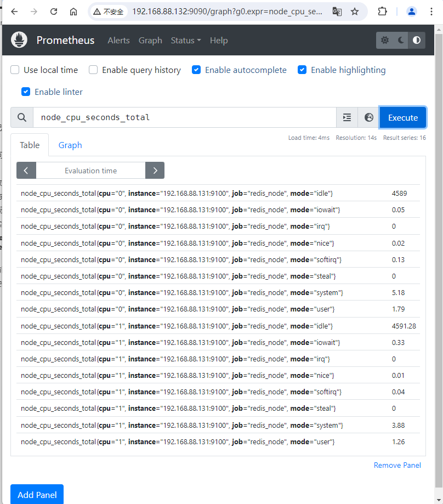Click the magnifier icon in the query bar

pyautogui.click(x=22, y=117)
